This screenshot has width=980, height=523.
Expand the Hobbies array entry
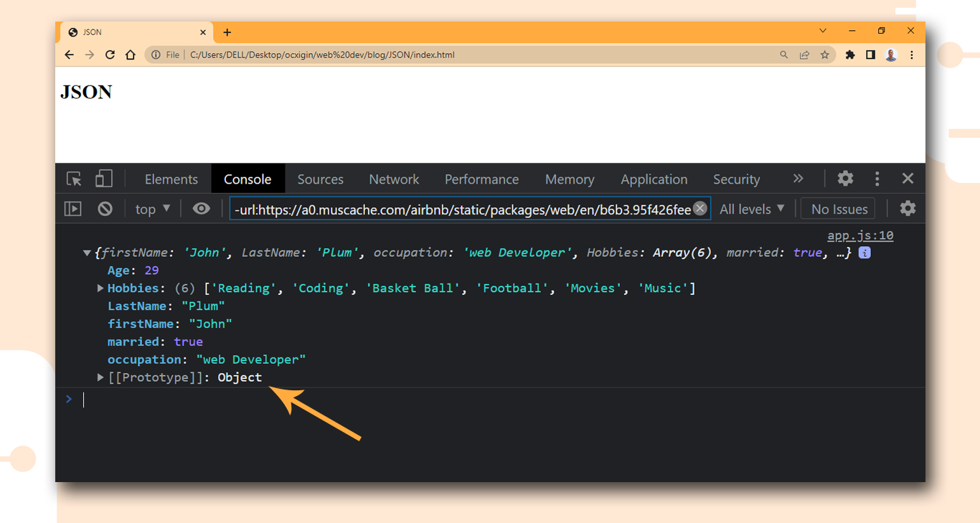[100, 288]
